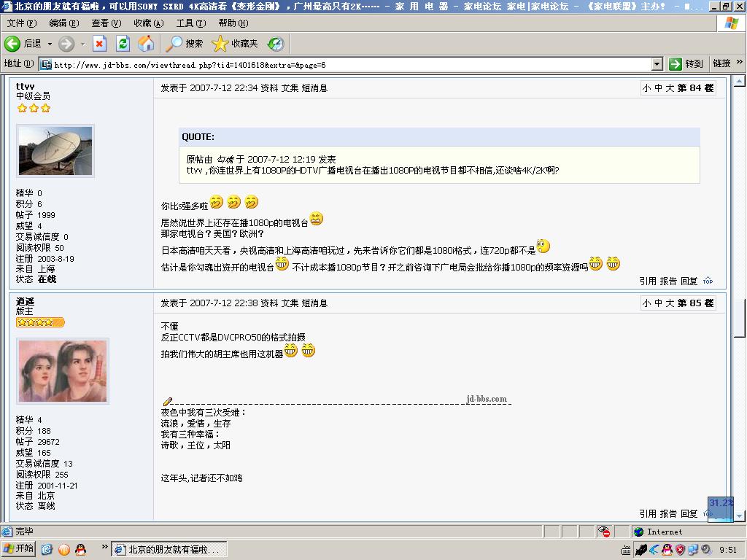The image size is (747, 560).
Task: Click ttvv's satellite dish avatar
Action: (55, 151)
